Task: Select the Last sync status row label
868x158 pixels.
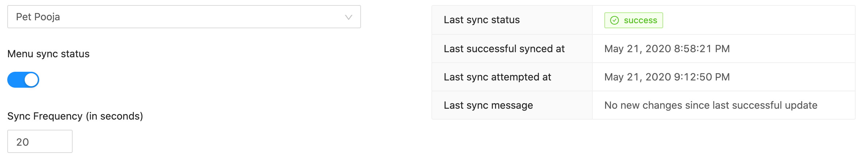Action: pos(482,20)
